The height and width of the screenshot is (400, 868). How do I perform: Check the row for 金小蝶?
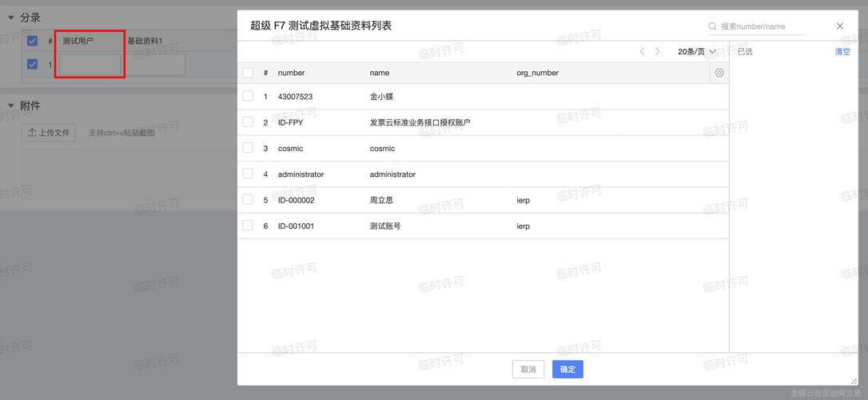click(248, 96)
